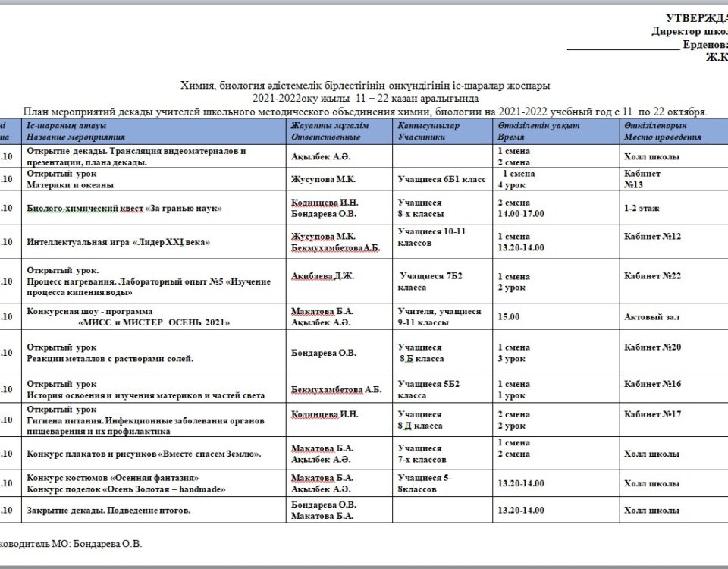Click the "15.00" time cell

point(510,316)
